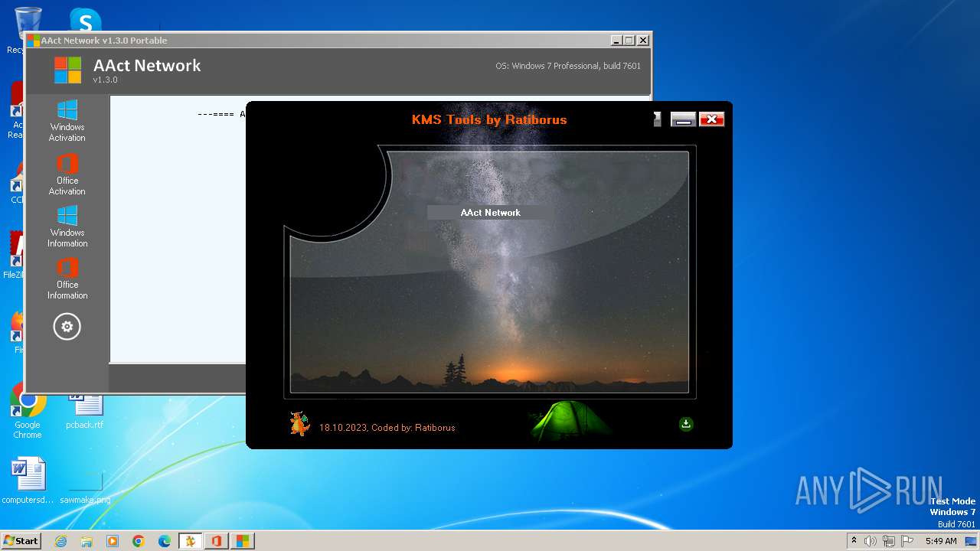
Task: Click the green tent image in KMS Tools
Action: tap(570, 420)
